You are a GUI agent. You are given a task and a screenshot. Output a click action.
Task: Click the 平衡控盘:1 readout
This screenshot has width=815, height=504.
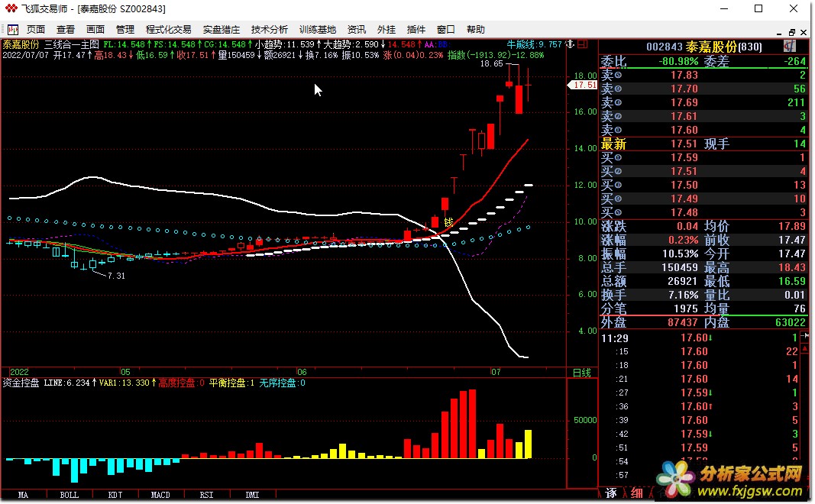(231, 383)
